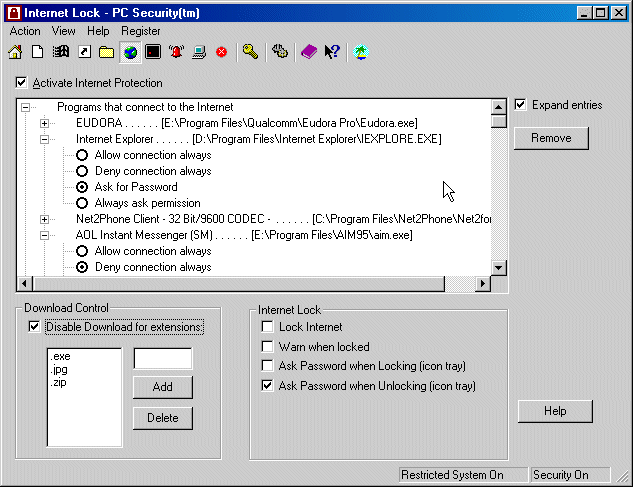The height and width of the screenshot is (487, 633).
Task: Select .jpg in extensions list
Action: [x=59, y=369]
